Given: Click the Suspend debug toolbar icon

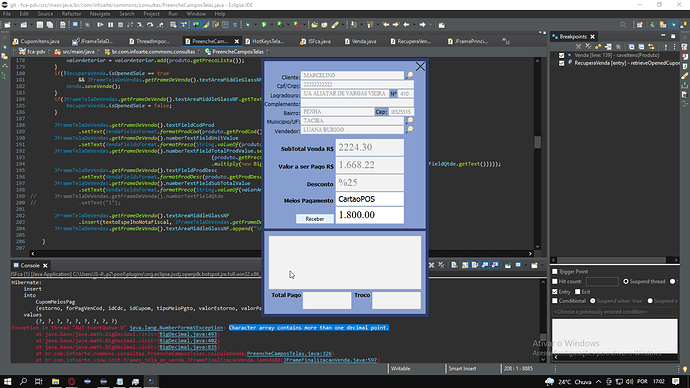Looking at the screenshot, I should (110, 25).
